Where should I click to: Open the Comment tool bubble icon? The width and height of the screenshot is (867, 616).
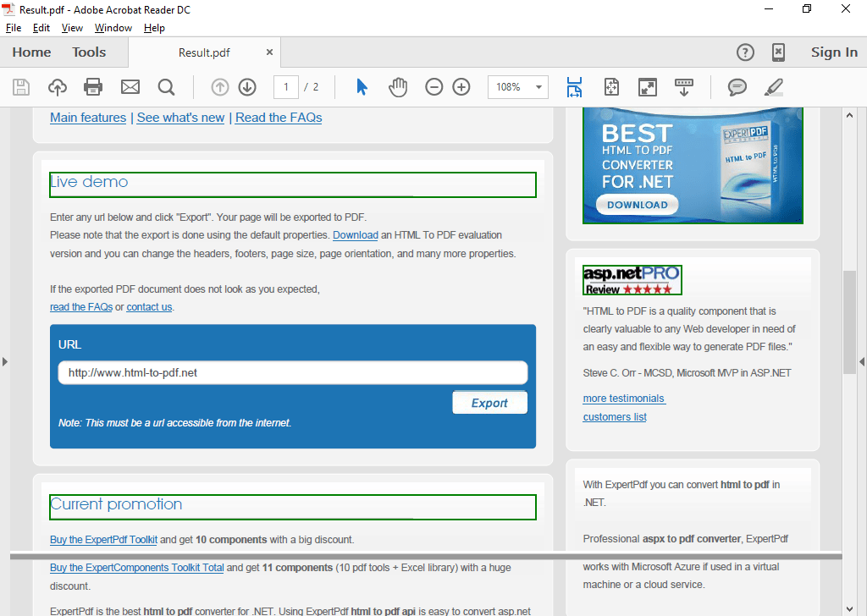737,87
